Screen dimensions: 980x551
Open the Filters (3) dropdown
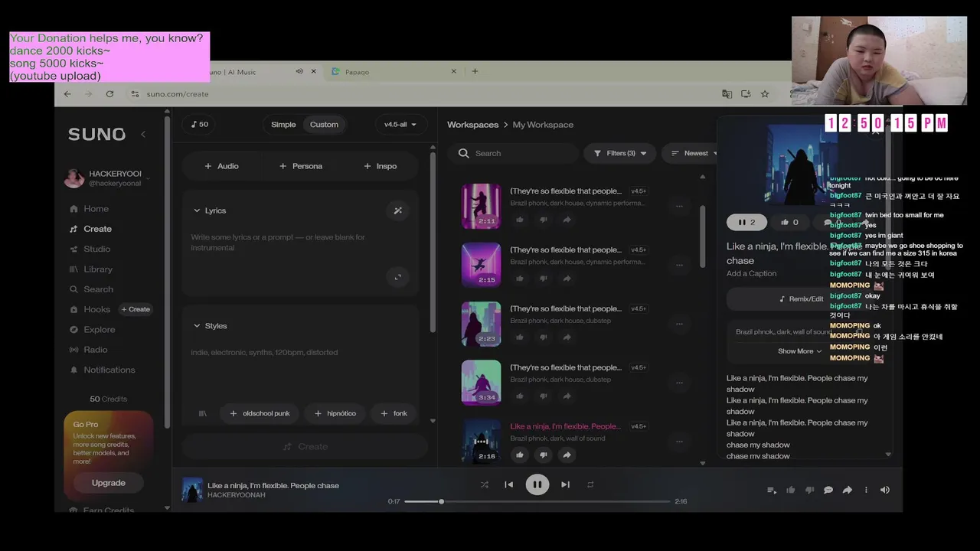point(620,153)
